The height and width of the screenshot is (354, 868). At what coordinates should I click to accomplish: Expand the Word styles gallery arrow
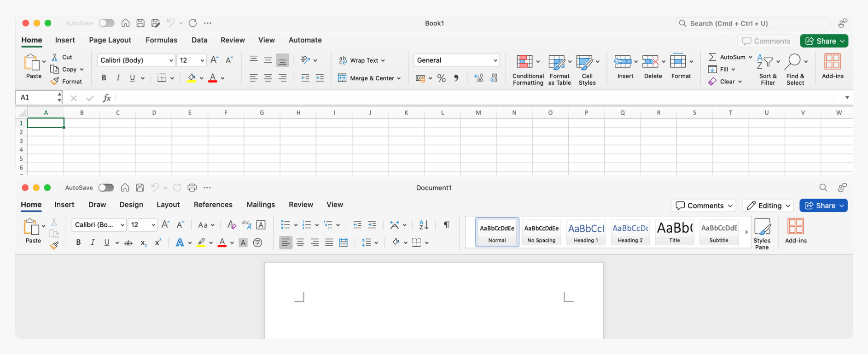point(746,232)
